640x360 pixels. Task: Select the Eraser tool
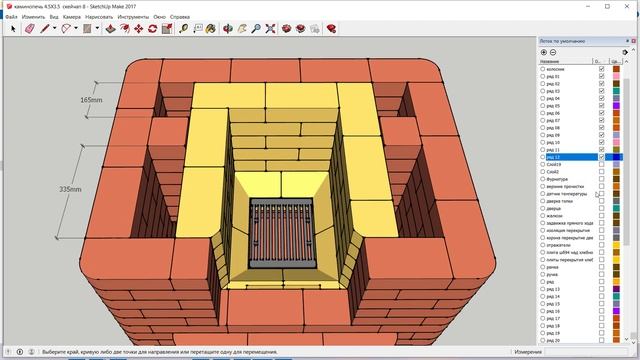(x=30, y=29)
